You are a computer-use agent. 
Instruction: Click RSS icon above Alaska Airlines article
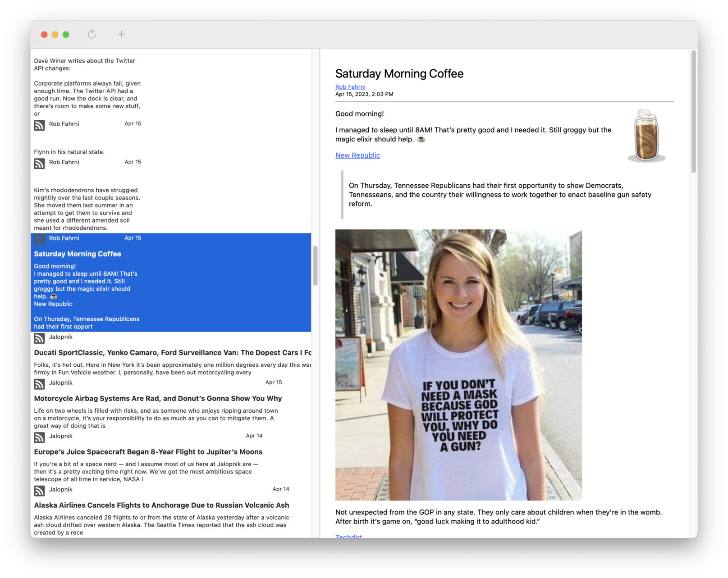coord(40,491)
